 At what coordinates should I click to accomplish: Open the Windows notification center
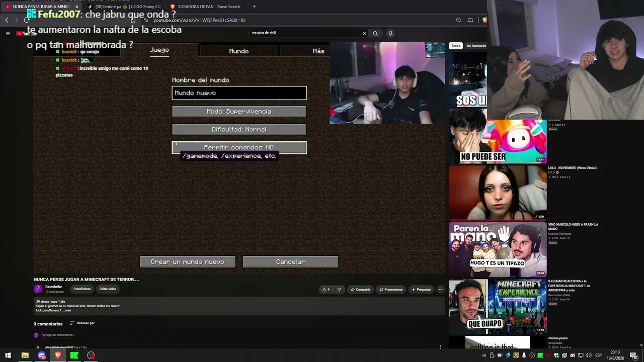tap(634, 355)
